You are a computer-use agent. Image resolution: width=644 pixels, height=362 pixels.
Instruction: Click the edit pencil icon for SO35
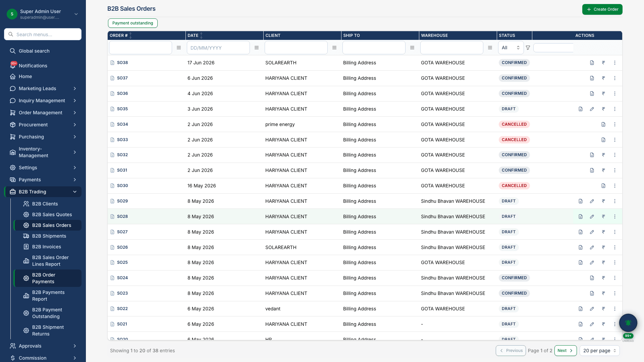[x=592, y=109]
